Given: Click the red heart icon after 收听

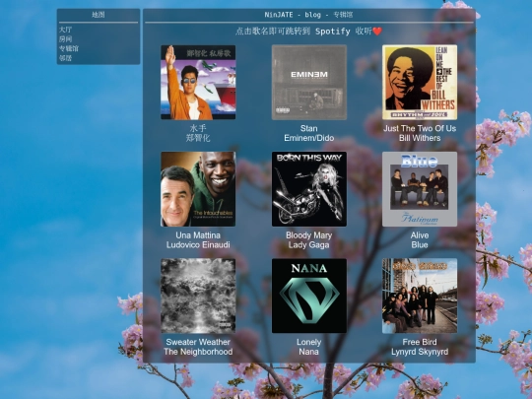Looking at the screenshot, I should click(377, 32).
